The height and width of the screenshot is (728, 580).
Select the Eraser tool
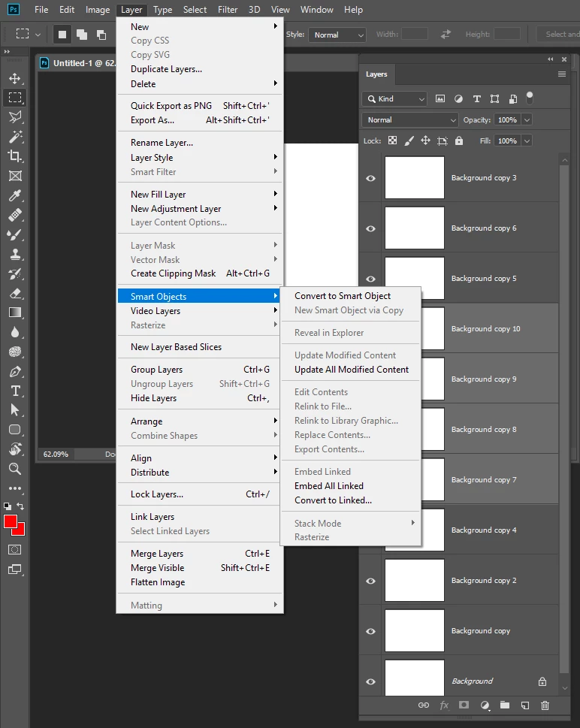(15, 293)
